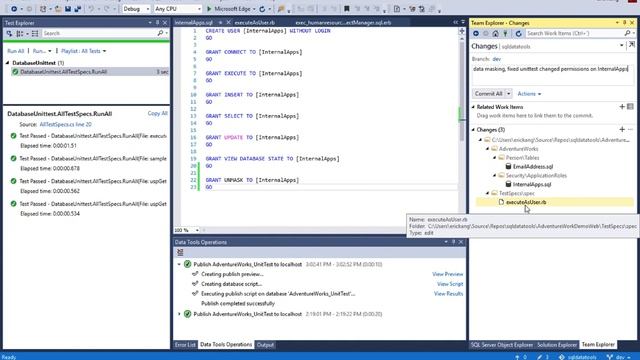This screenshot has width=640, height=360.
Task: Pop out the Changes page icon
Action: 631,45
